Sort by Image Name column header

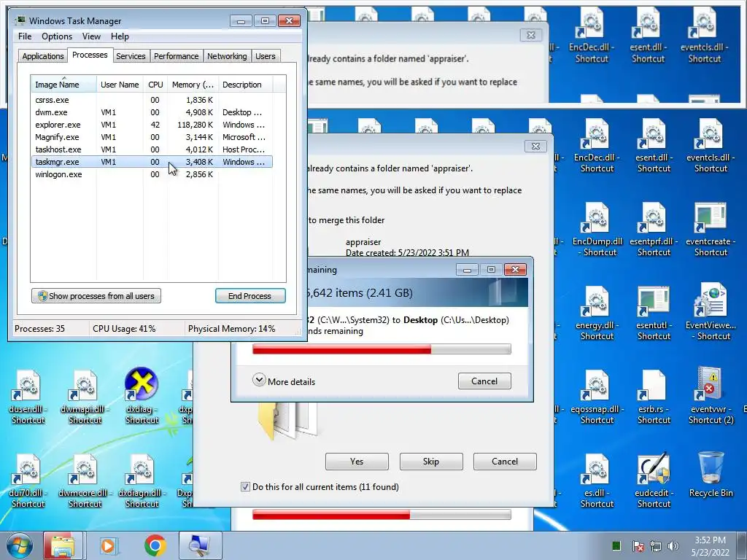63,85
